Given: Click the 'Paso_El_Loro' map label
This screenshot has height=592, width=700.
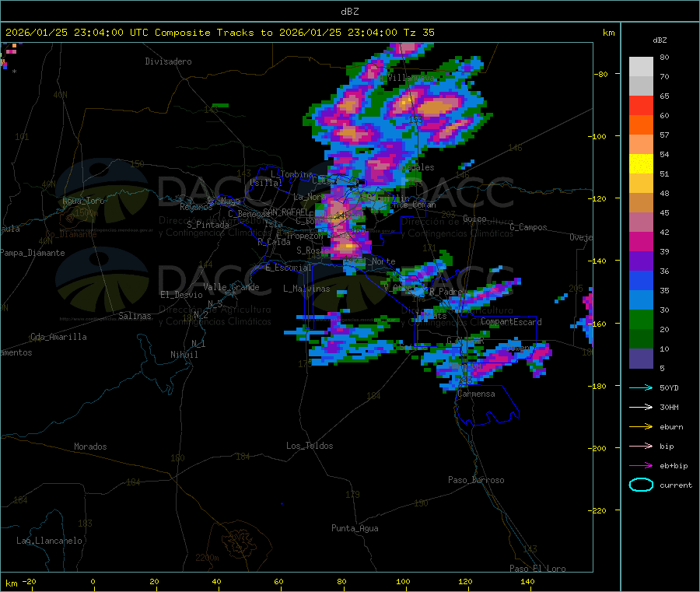Looking at the screenshot, I should pos(537,569).
